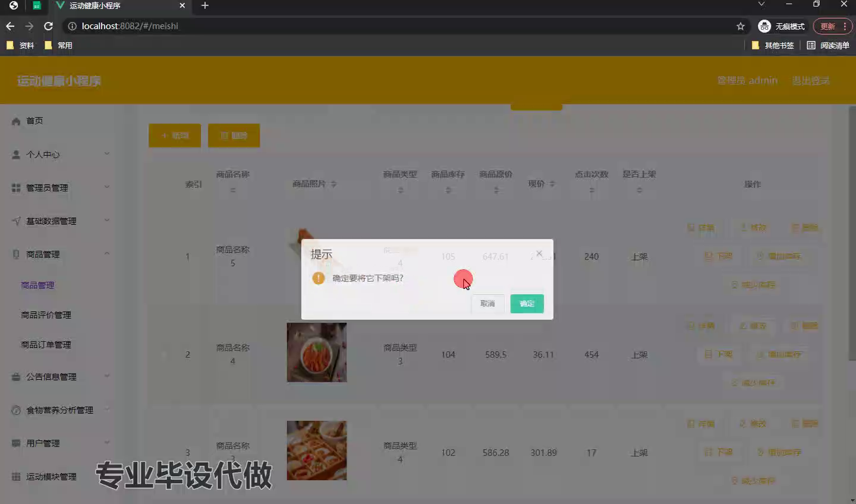
Task: Click the 更新 browser update button
Action: (x=833, y=26)
